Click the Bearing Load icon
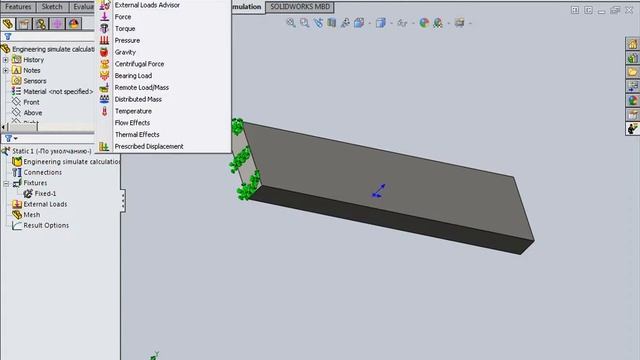Image resolution: width=640 pixels, height=360 pixels. 104,76
